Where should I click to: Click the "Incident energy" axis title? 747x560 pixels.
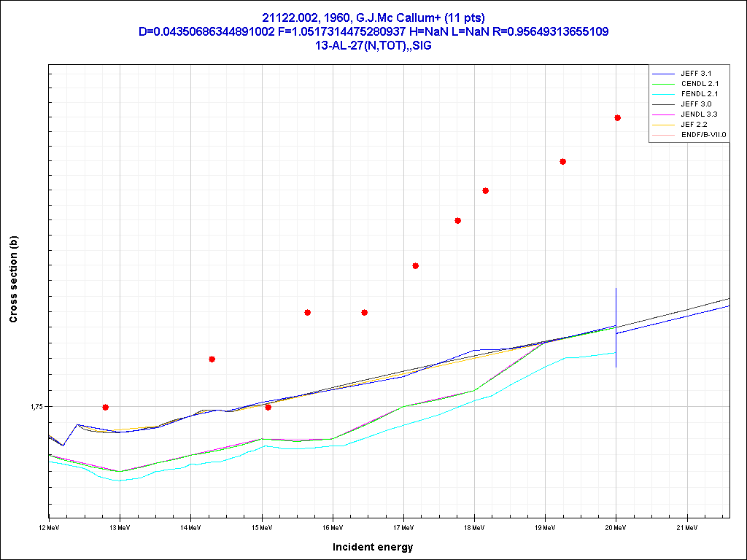coord(373,547)
